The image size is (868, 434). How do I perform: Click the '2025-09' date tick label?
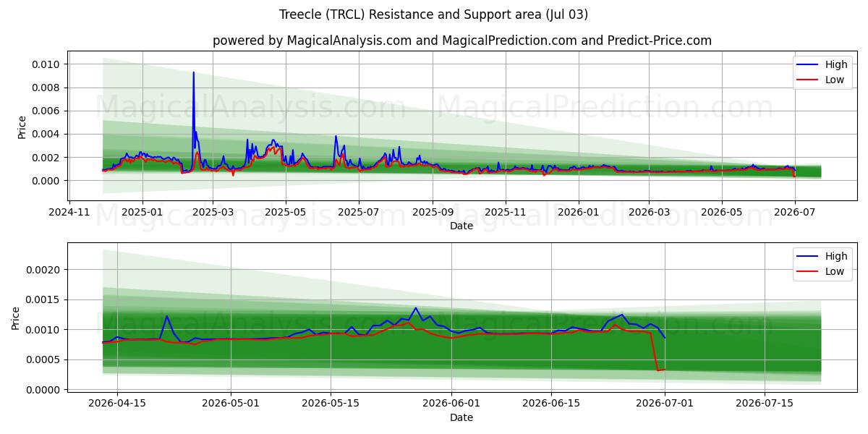tap(433, 212)
